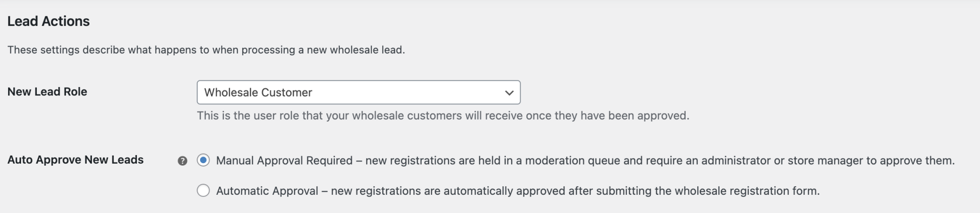Click the Manual Approval Required label text
Viewport: 980px width, 213px height.
point(284,160)
